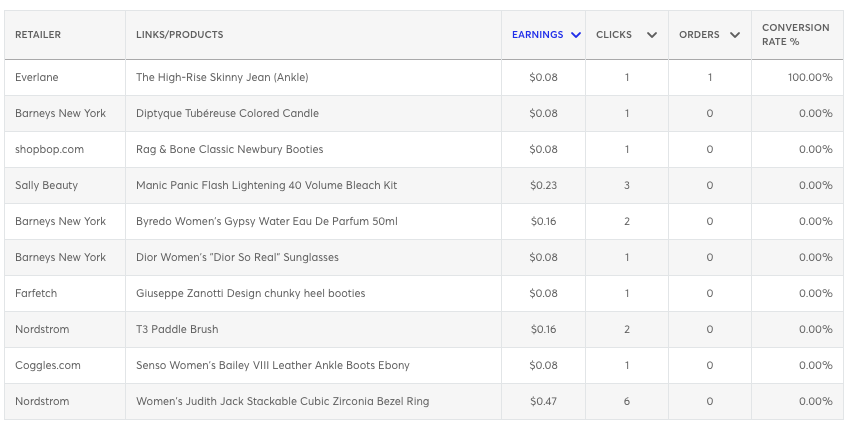This screenshot has height=428, width=849.
Task: Click the Links/Products column header
Action: (x=180, y=35)
